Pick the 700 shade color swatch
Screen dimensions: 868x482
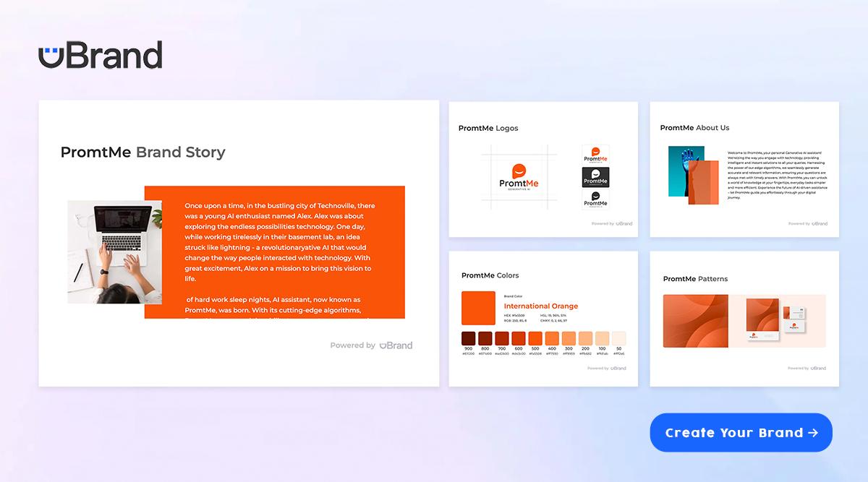pos(502,338)
